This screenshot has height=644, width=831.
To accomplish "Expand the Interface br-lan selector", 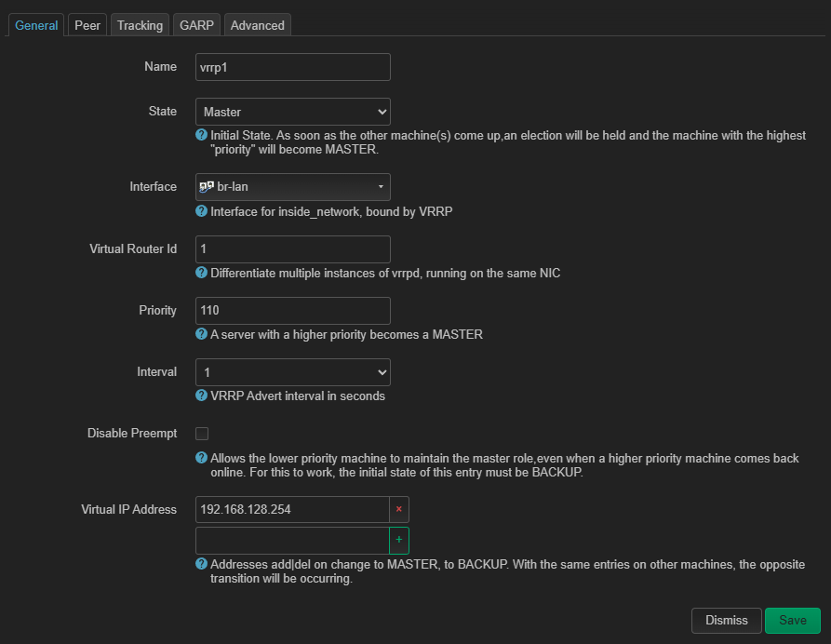I will [292, 187].
